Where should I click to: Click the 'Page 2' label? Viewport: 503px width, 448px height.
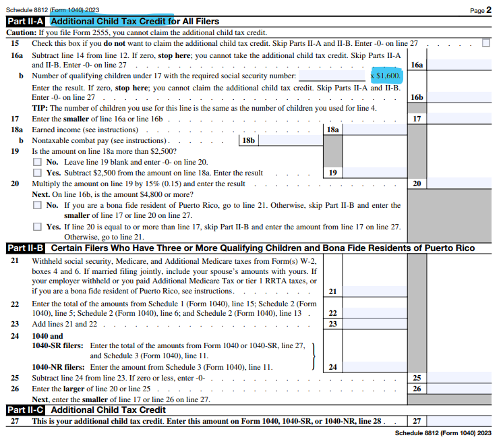(481, 10)
